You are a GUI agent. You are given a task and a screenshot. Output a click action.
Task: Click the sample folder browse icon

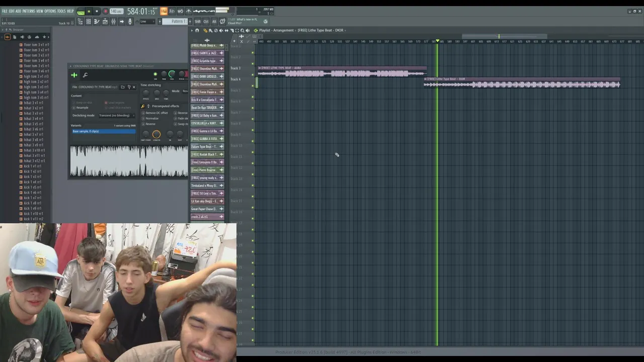tap(123, 87)
